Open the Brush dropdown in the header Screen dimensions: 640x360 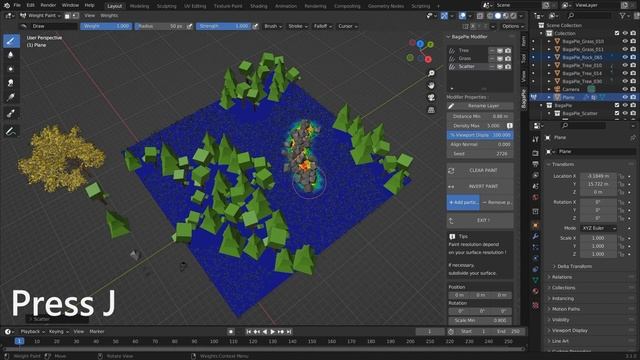click(x=273, y=26)
